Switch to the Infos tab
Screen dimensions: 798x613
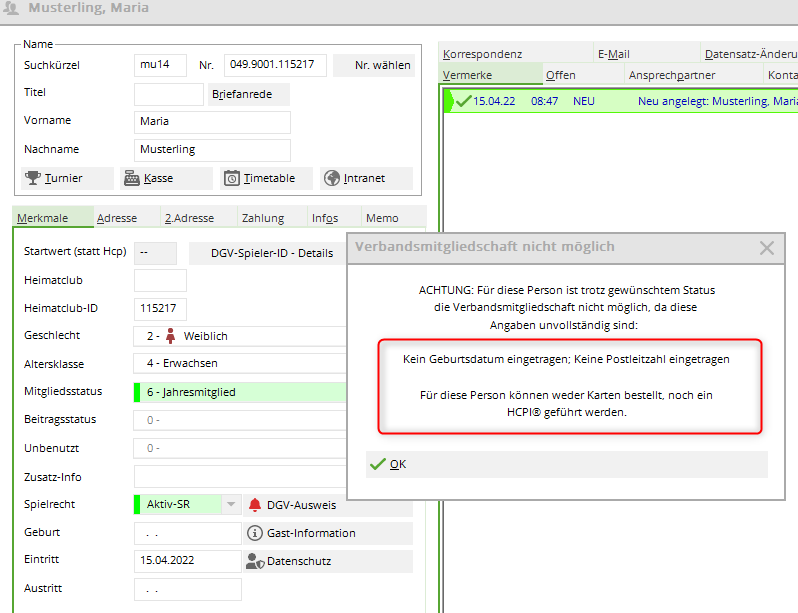click(334, 217)
